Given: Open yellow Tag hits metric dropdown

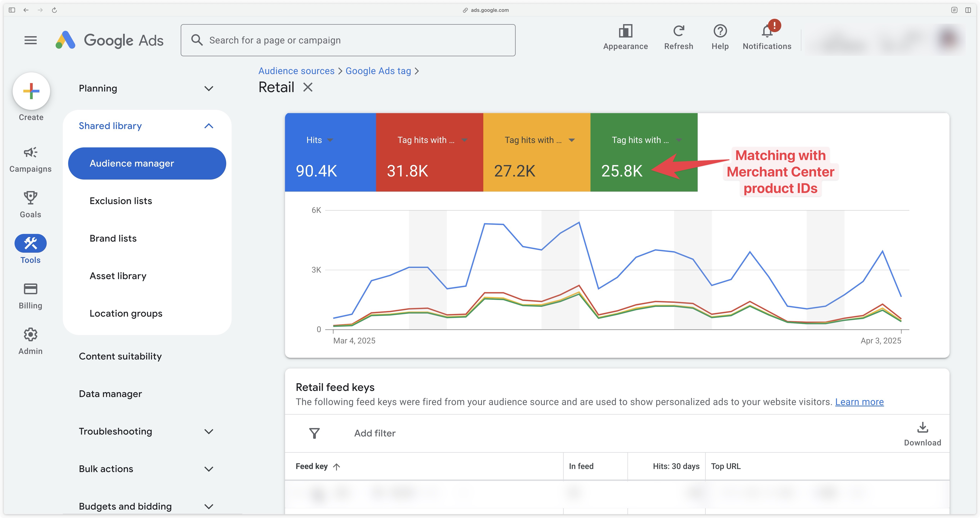Looking at the screenshot, I should pyautogui.click(x=571, y=140).
